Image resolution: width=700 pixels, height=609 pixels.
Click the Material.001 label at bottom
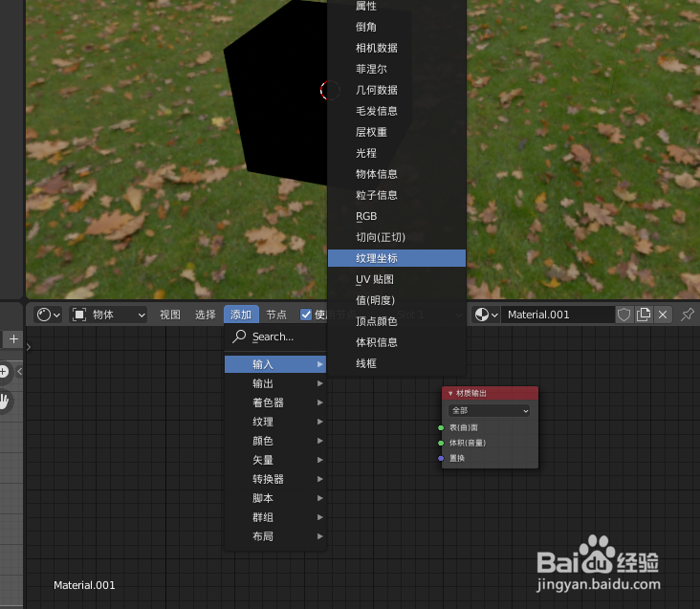[x=84, y=585]
